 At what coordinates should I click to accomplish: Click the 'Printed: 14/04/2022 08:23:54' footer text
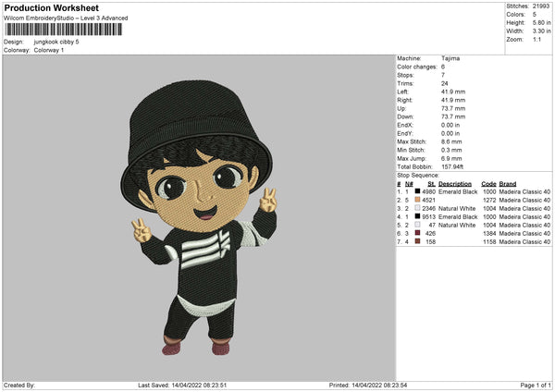pyautogui.click(x=368, y=386)
